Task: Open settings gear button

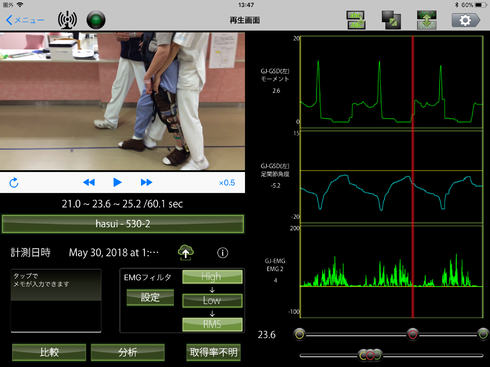Action: [x=466, y=20]
